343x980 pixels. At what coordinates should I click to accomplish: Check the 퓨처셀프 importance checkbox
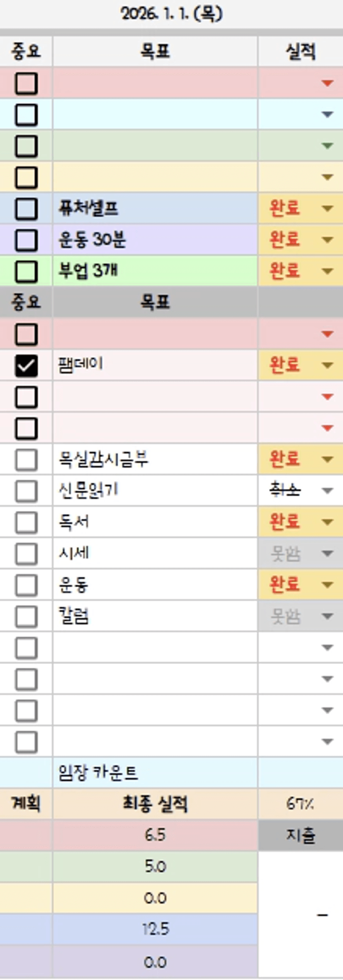pos(26,208)
